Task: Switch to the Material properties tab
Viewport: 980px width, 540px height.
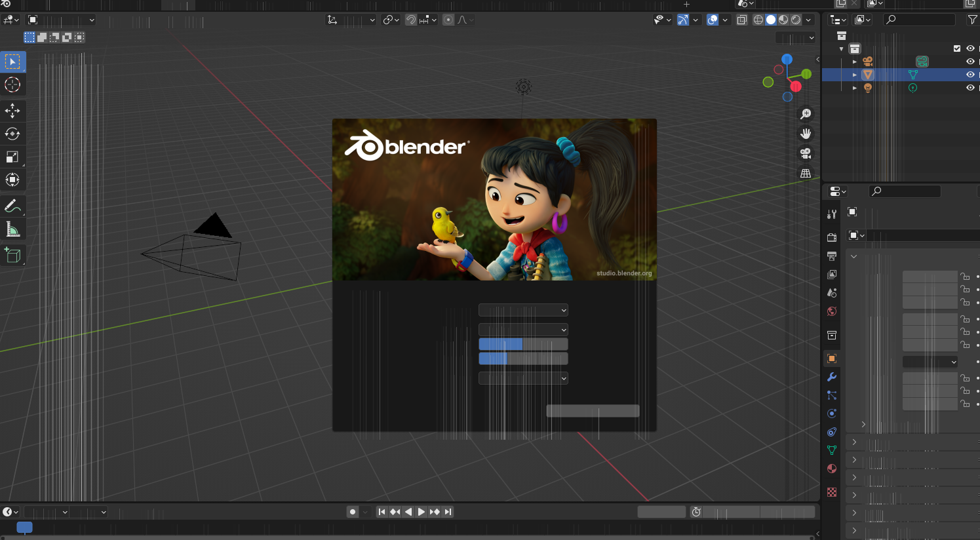Action: 832,469
